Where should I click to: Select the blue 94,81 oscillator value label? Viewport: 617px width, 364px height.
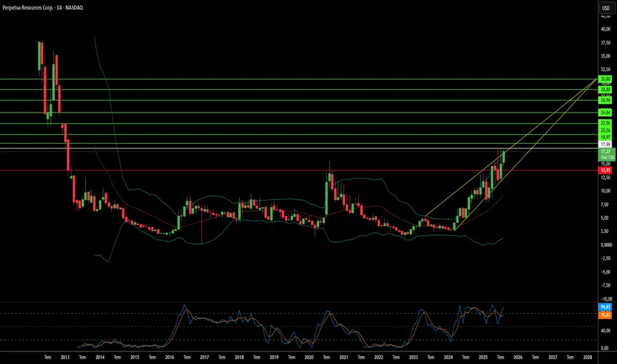[604, 307]
